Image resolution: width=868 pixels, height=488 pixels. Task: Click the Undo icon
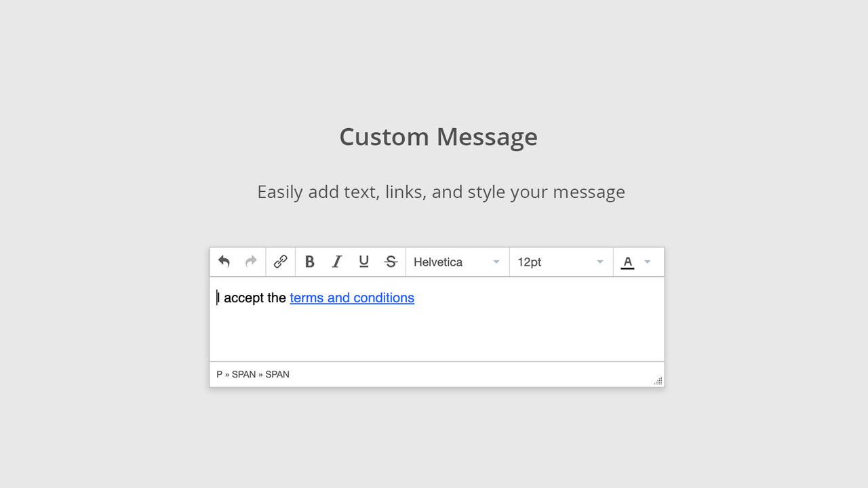point(224,262)
